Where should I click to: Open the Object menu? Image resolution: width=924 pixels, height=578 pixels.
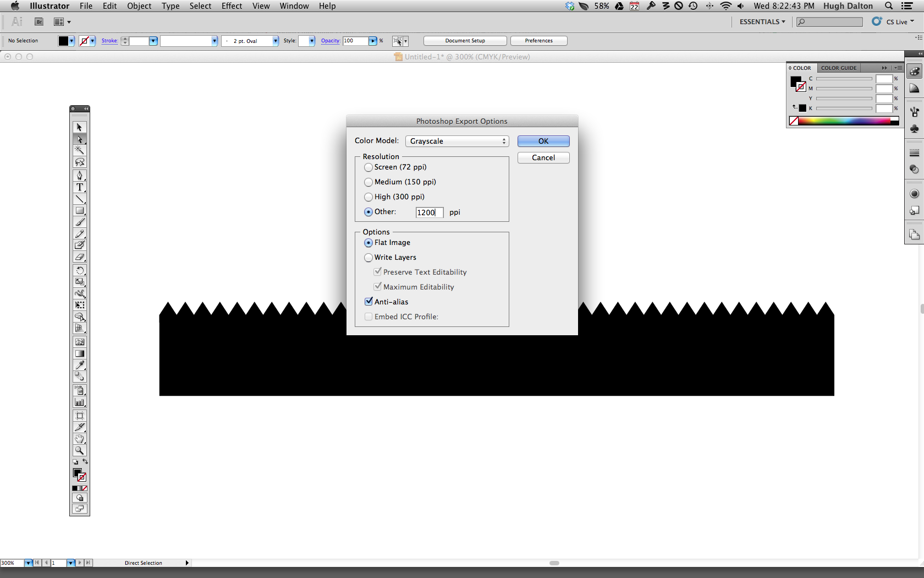(139, 6)
